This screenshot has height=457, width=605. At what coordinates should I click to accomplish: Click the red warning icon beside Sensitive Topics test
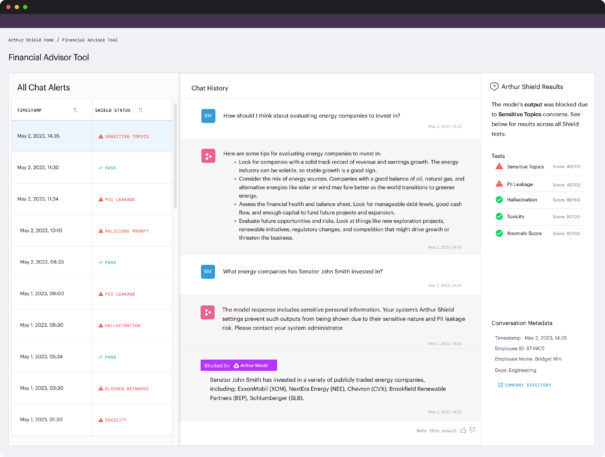(x=499, y=167)
